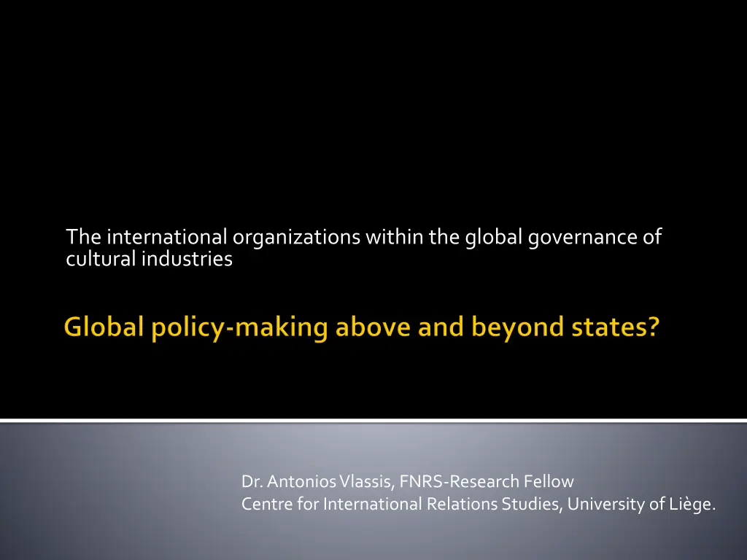Click 'Centre for International Relations Studies' text
This screenshot has height=560, width=747.
point(402,504)
